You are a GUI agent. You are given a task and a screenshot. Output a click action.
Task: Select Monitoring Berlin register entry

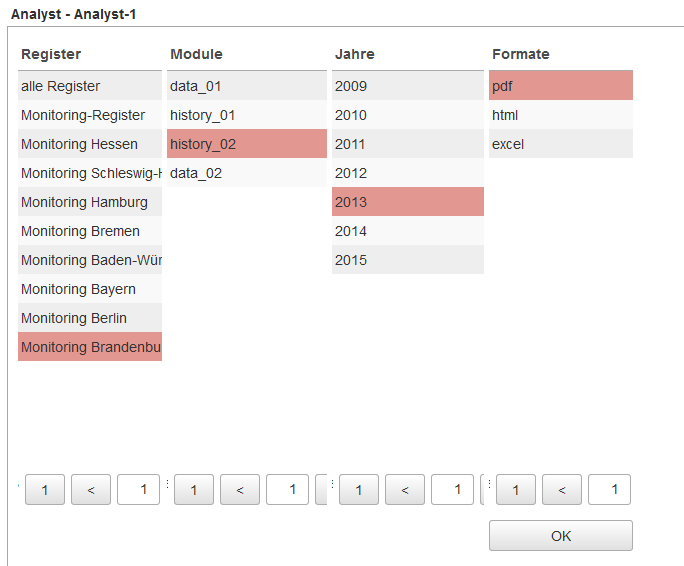pyautogui.click(x=89, y=318)
